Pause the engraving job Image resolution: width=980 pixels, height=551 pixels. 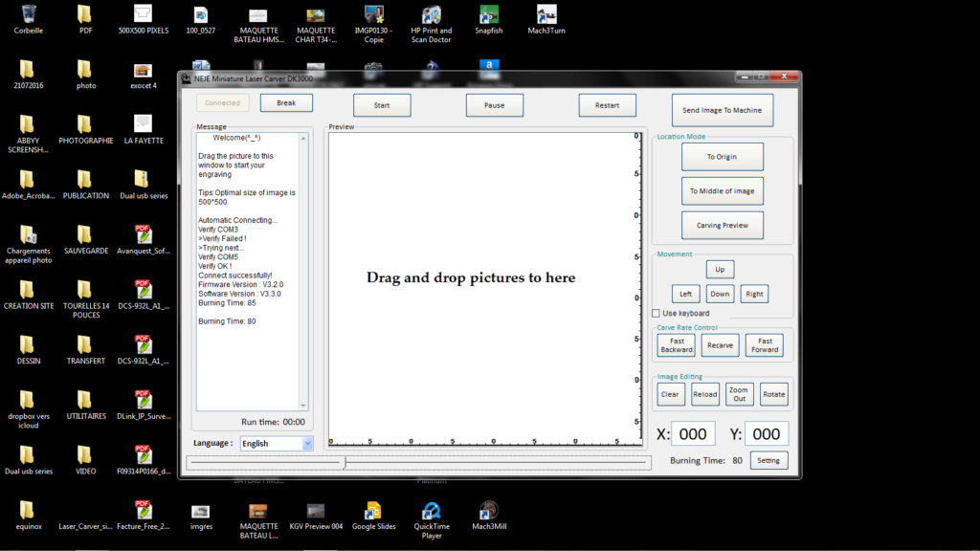click(x=495, y=105)
